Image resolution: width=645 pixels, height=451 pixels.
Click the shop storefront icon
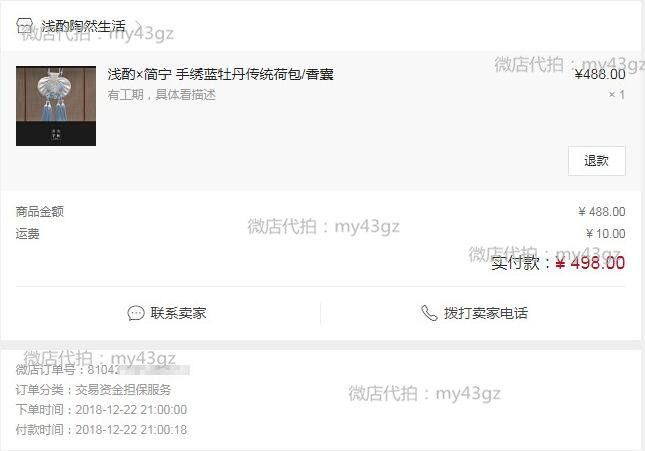24,26
